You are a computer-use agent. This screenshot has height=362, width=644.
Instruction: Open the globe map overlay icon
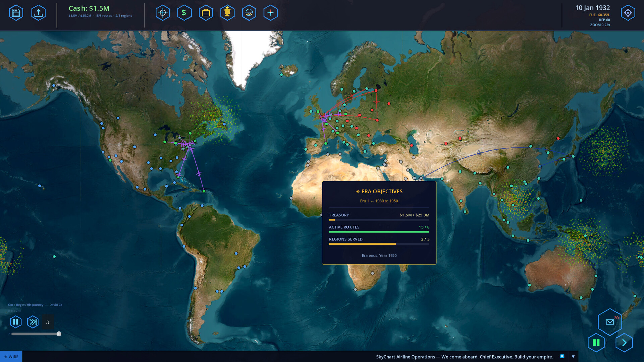(249, 13)
